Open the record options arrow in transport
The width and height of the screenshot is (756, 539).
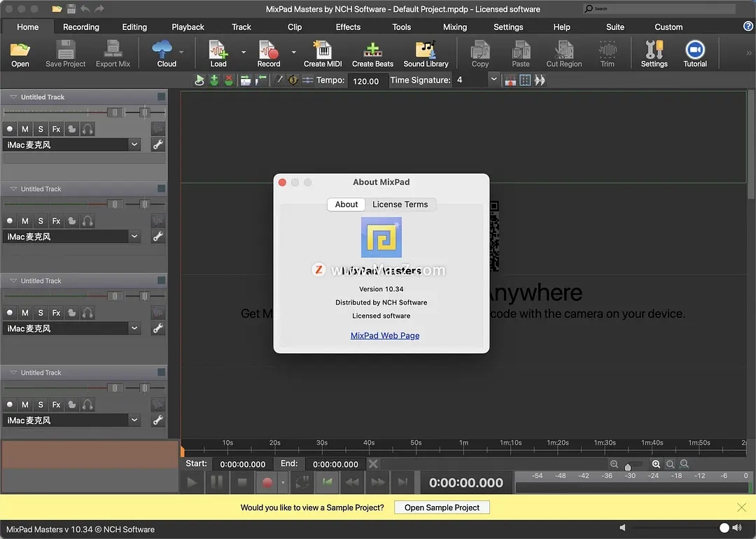[283, 482]
